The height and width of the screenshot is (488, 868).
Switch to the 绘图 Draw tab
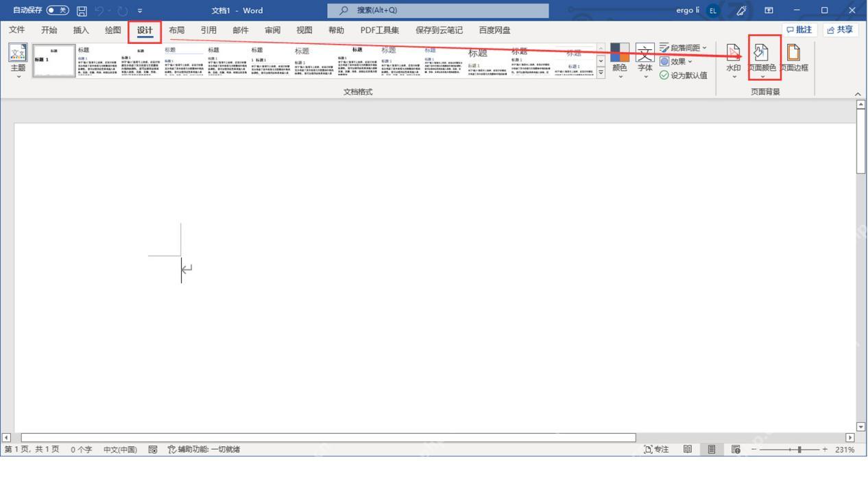tap(113, 29)
